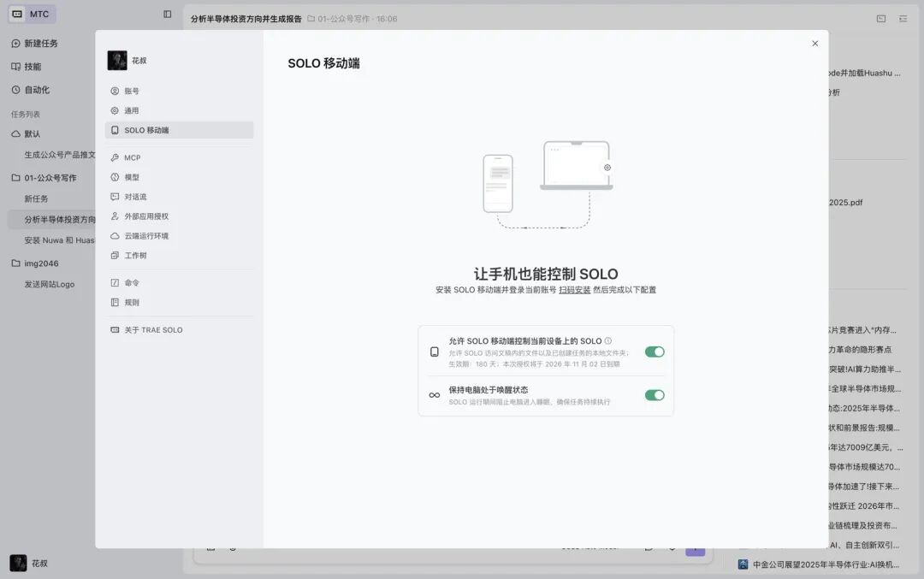Open the 安装 Nuwa 和 Huas task
The image size is (924, 579).
(59, 240)
